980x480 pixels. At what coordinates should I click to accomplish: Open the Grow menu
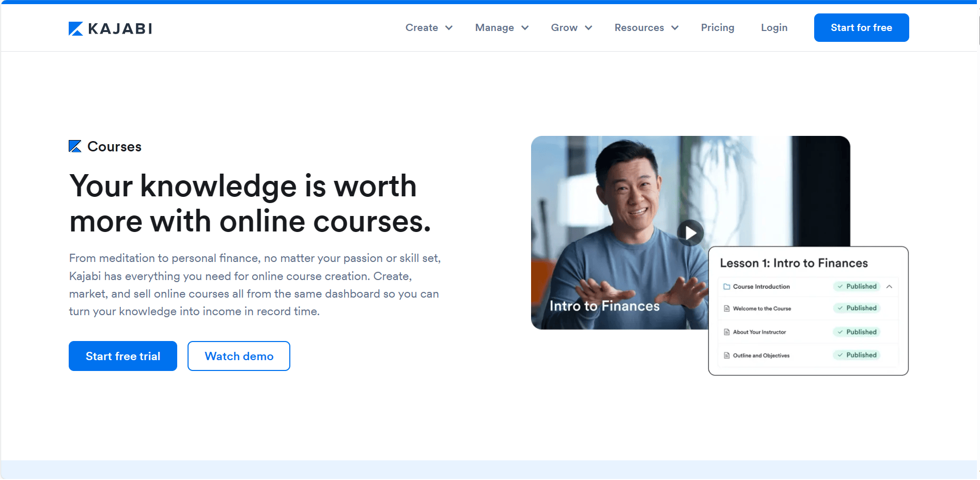(571, 27)
